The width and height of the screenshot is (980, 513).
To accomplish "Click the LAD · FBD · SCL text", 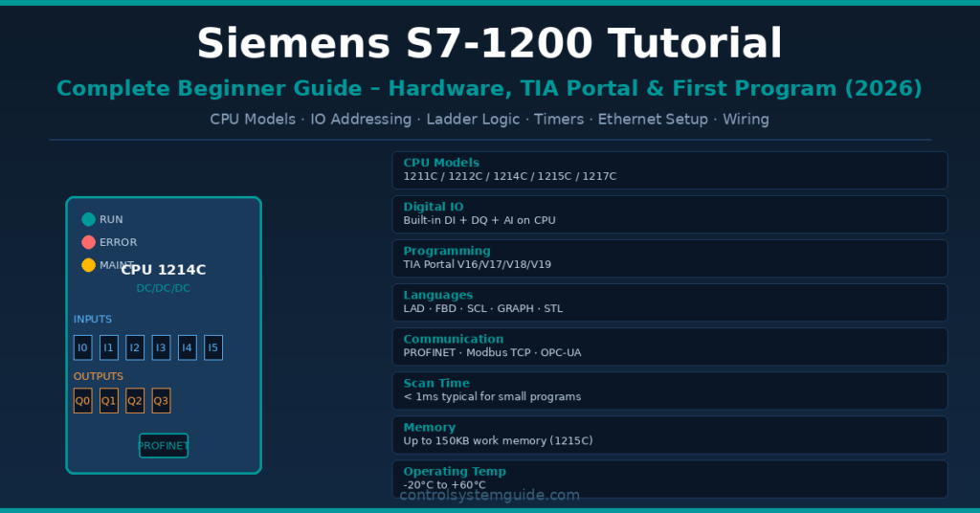I will point(482,309).
